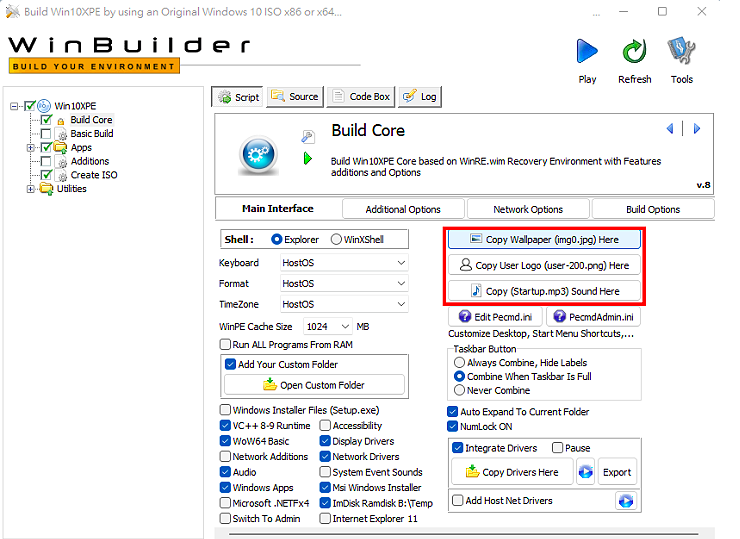Switch to the Script tab
Screen dimensions: 740x539
tap(238, 97)
